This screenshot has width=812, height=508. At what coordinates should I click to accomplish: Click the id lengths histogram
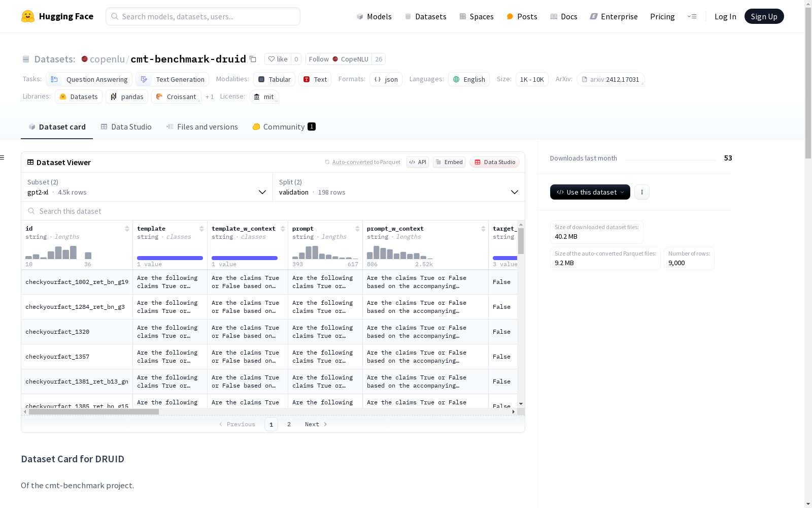tap(58, 252)
